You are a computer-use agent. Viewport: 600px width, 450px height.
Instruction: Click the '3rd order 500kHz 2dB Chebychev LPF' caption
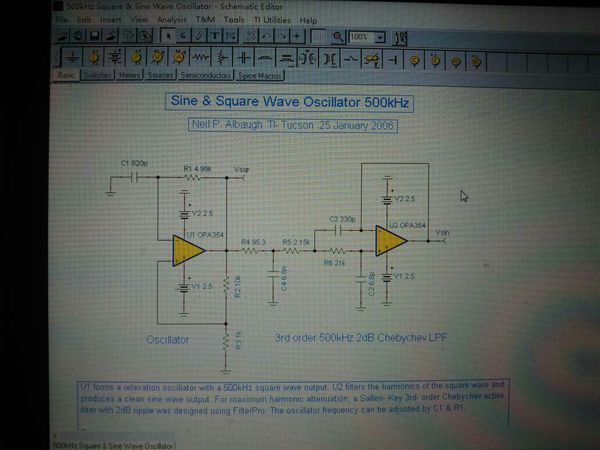361,338
